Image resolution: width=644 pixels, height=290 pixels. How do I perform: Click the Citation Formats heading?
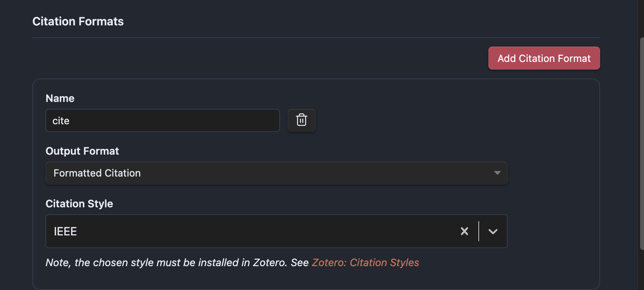(78, 22)
